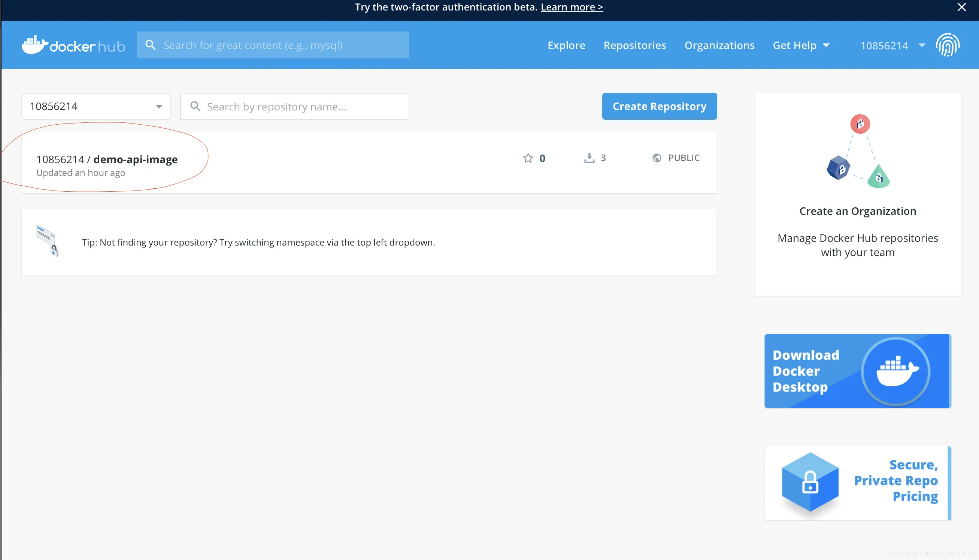Click the download count icon
This screenshot has height=560, width=979.
589,158
